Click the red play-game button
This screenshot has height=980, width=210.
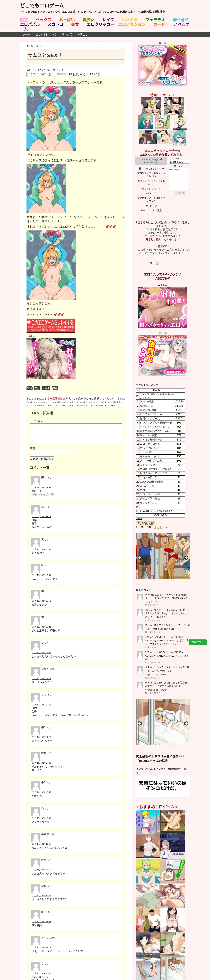[x=51, y=326]
